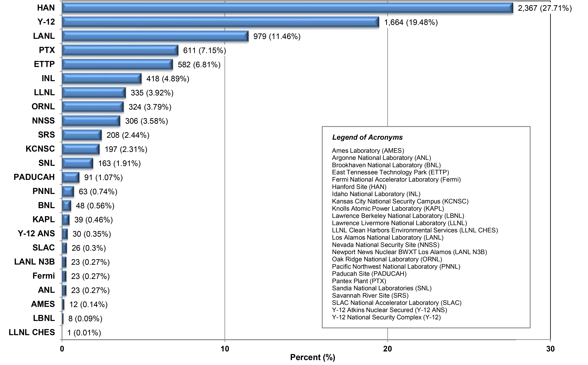Click the LANL bar

(155, 36)
